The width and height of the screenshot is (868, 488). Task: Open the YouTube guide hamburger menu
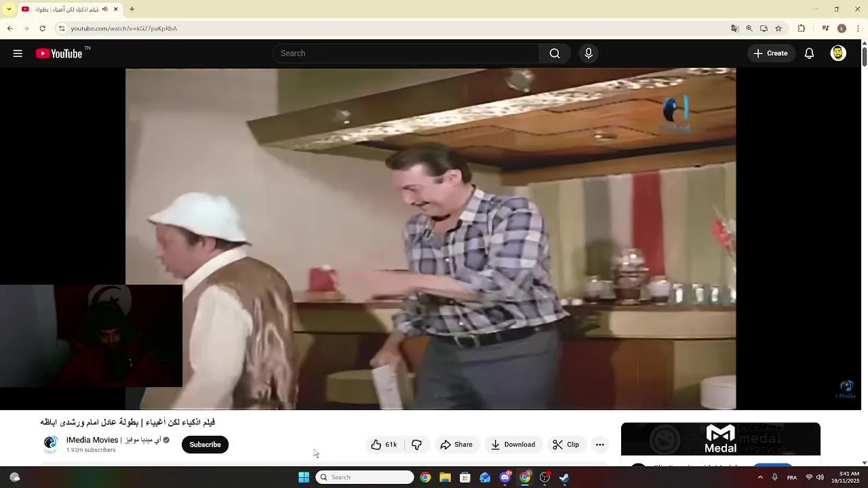coord(18,54)
